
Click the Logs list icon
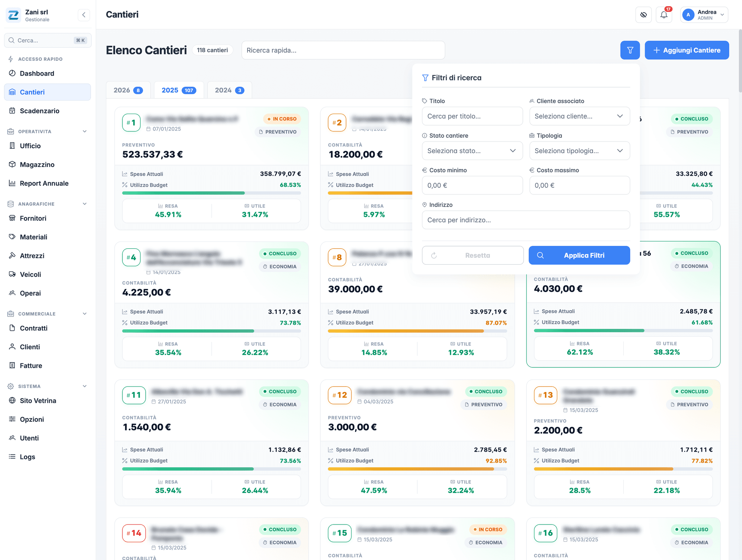pos(12,456)
